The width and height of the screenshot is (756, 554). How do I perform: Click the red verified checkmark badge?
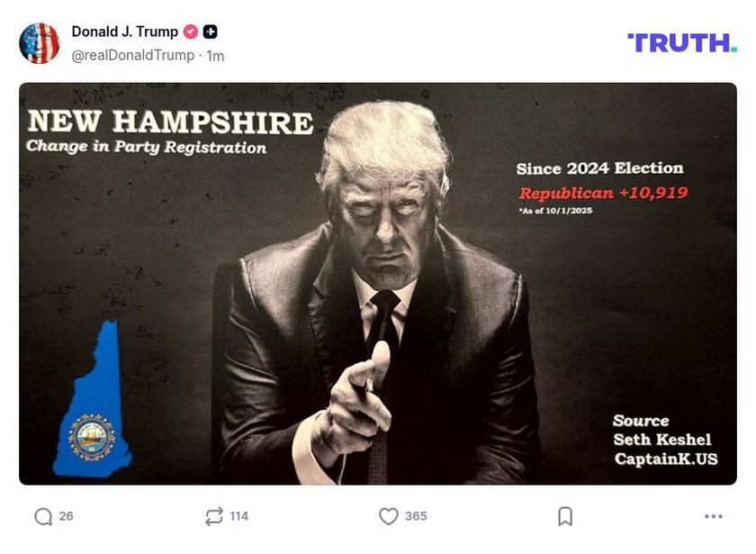click(191, 32)
